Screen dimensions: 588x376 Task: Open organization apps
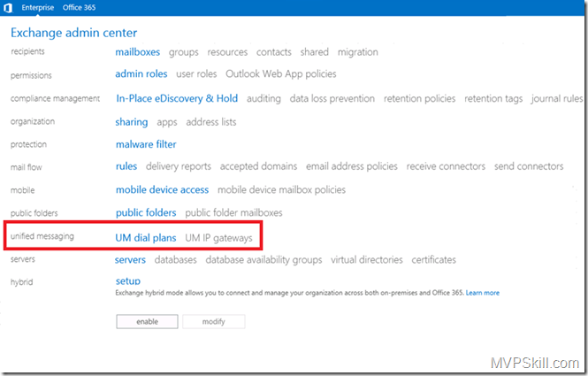click(x=167, y=122)
